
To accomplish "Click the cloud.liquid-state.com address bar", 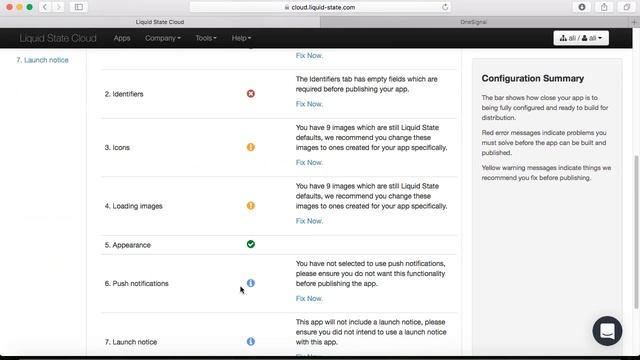I will coord(320,7).
